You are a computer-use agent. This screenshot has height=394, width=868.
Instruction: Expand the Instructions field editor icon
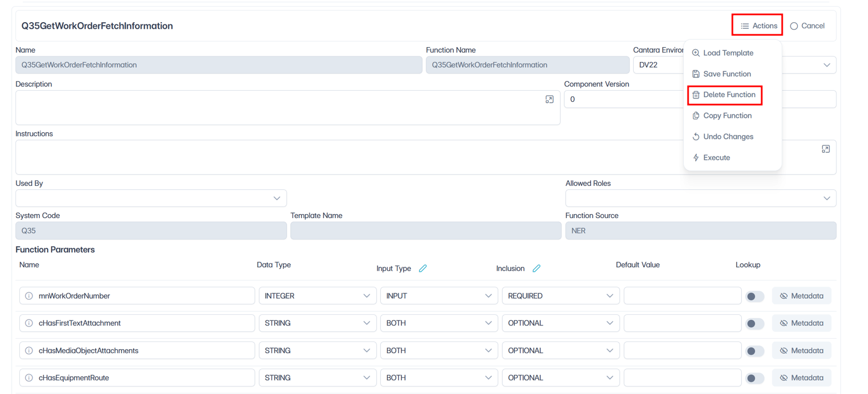pyautogui.click(x=825, y=149)
